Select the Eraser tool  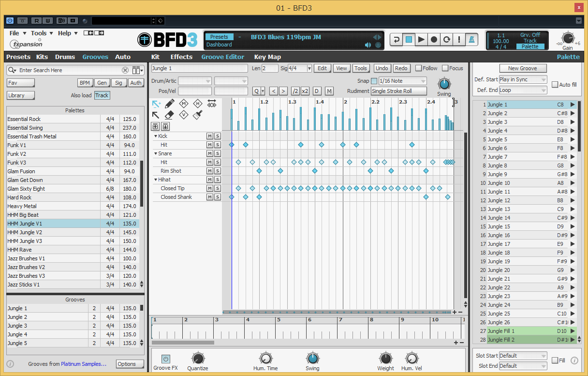coord(169,115)
